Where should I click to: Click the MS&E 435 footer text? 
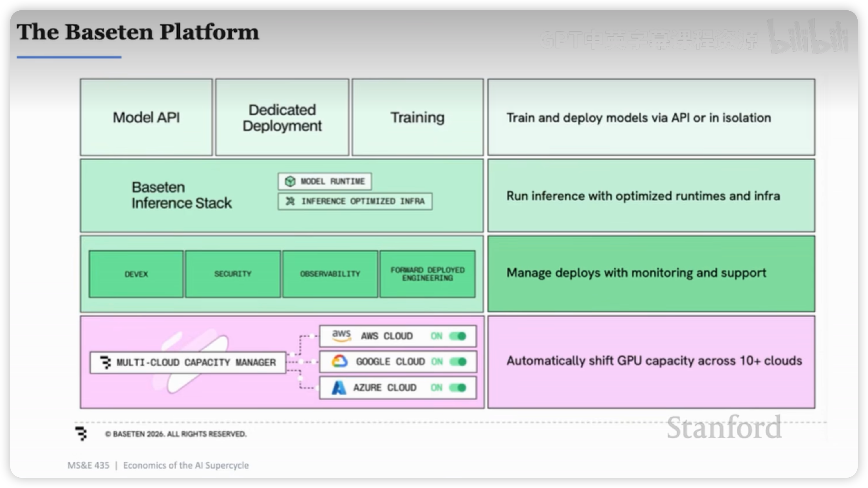coord(88,465)
